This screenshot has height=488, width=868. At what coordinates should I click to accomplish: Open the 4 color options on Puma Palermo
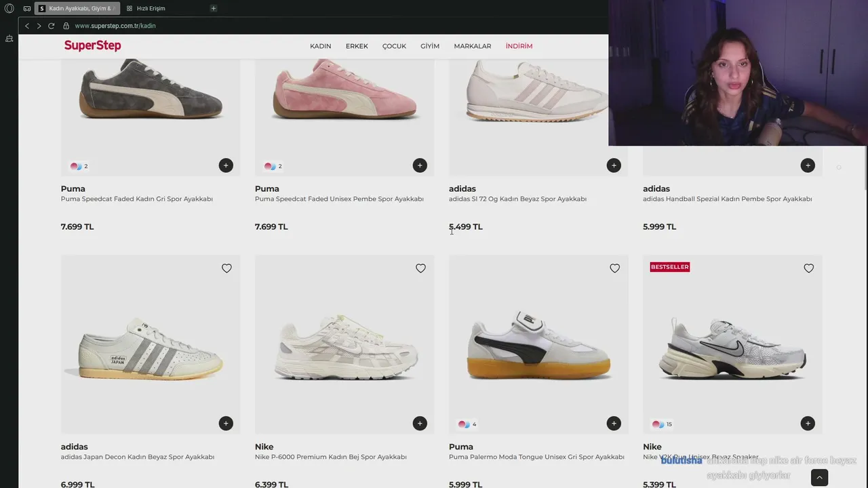click(x=467, y=424)
